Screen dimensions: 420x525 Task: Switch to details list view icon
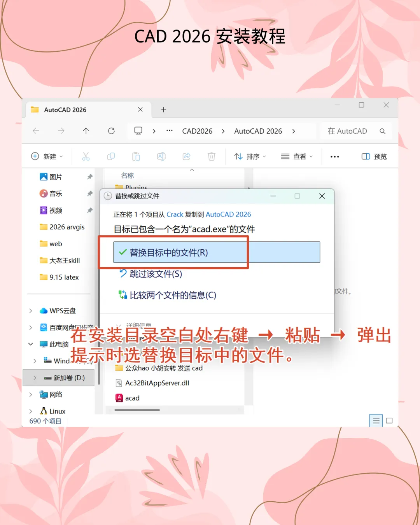(x=376, y=421)
